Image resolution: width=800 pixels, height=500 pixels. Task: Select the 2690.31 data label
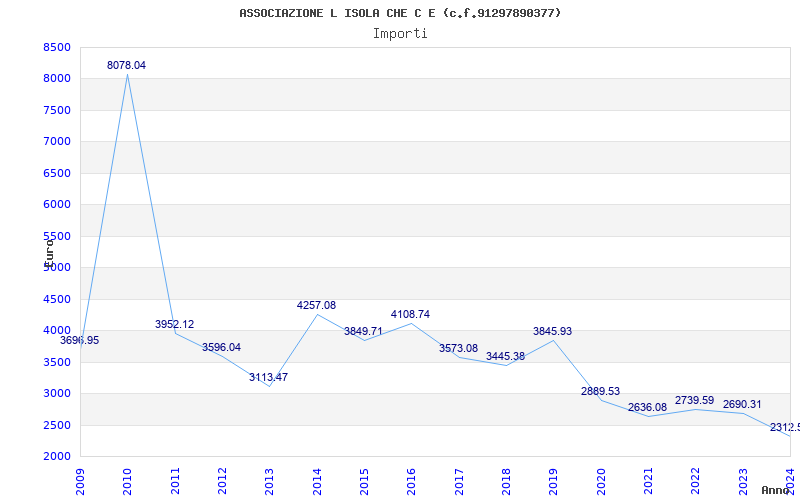coord(742,404)
